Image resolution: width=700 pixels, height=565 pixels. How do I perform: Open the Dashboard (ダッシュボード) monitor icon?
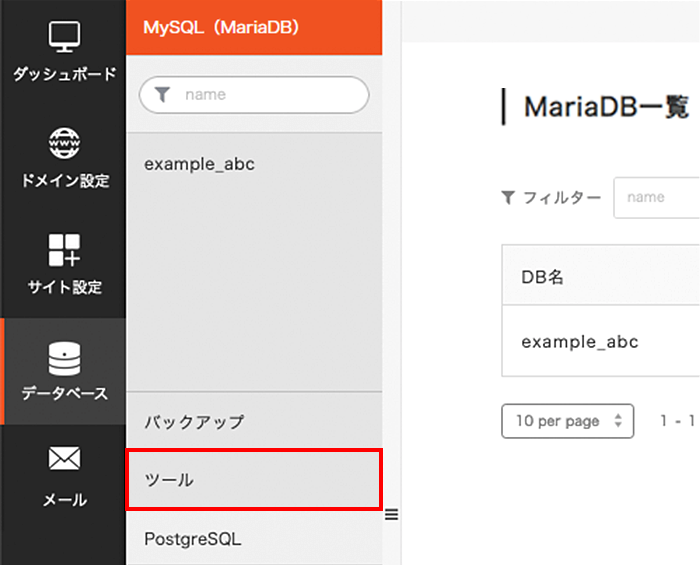[x=64, y=37]
